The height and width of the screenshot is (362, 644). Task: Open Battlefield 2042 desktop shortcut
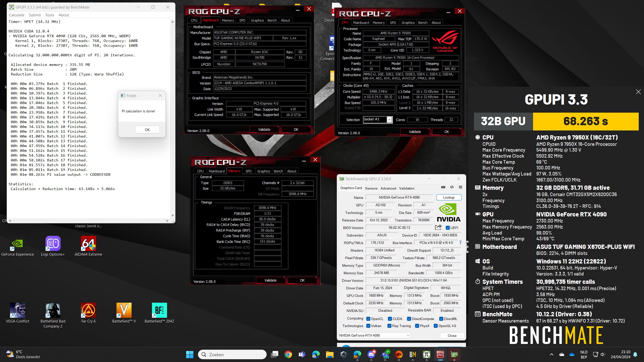tap(159, 313)
